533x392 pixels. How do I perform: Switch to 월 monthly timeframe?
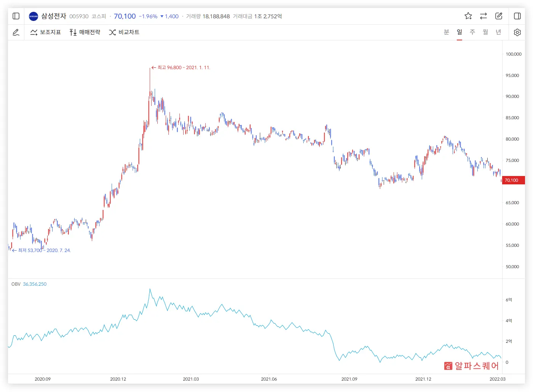tap(485, 32)
